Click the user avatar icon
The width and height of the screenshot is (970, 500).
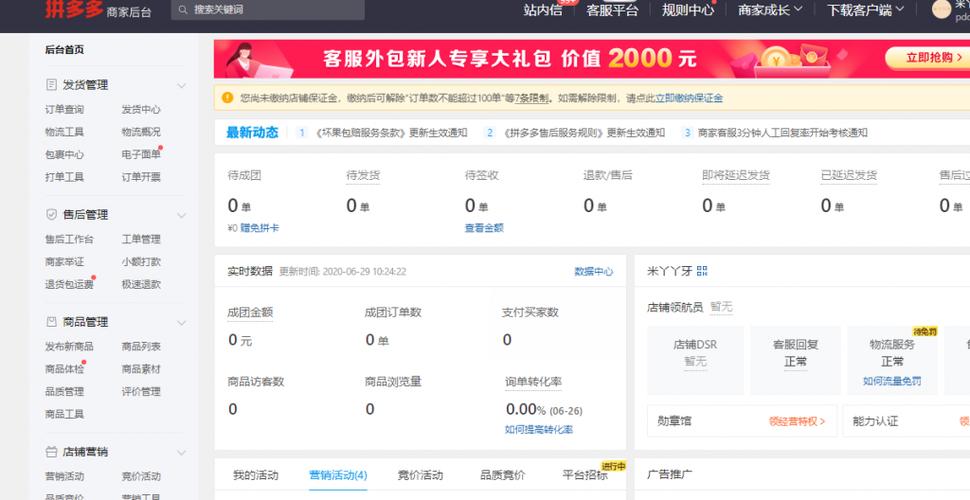pyautogui.click(x=942, y=9)
